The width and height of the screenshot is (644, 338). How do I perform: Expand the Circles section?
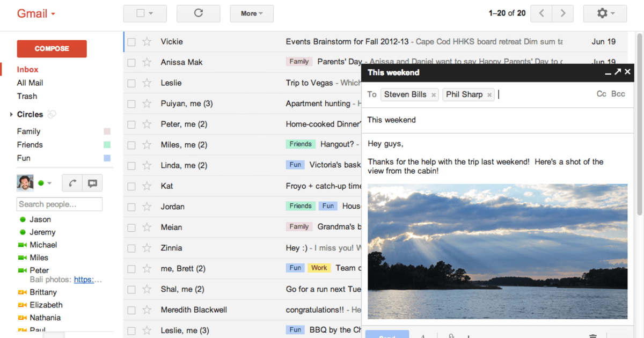click(x=11, y=114)
